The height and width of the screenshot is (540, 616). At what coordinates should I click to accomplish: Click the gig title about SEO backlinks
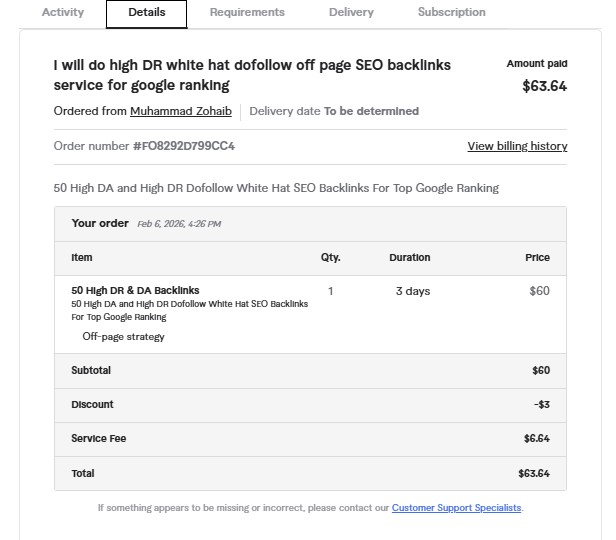coord(252,75)
